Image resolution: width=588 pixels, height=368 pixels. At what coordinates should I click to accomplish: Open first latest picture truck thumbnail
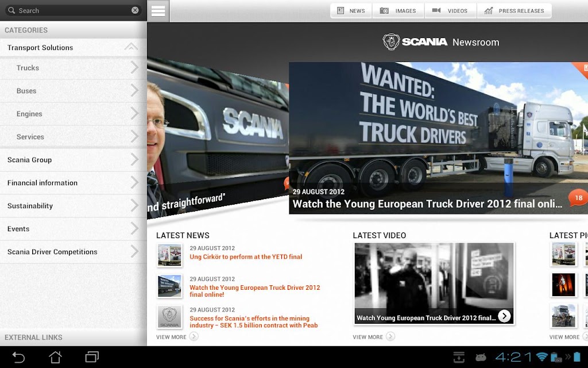[x=563, y=254]
